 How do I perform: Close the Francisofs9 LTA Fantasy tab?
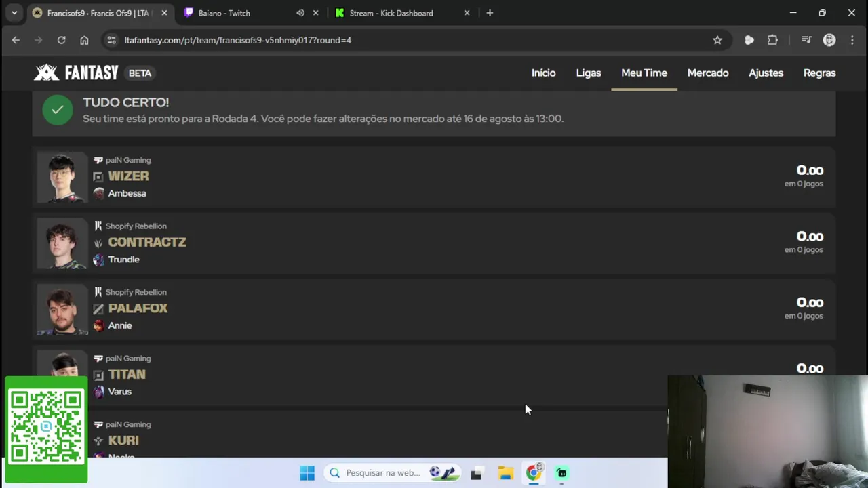164,13
